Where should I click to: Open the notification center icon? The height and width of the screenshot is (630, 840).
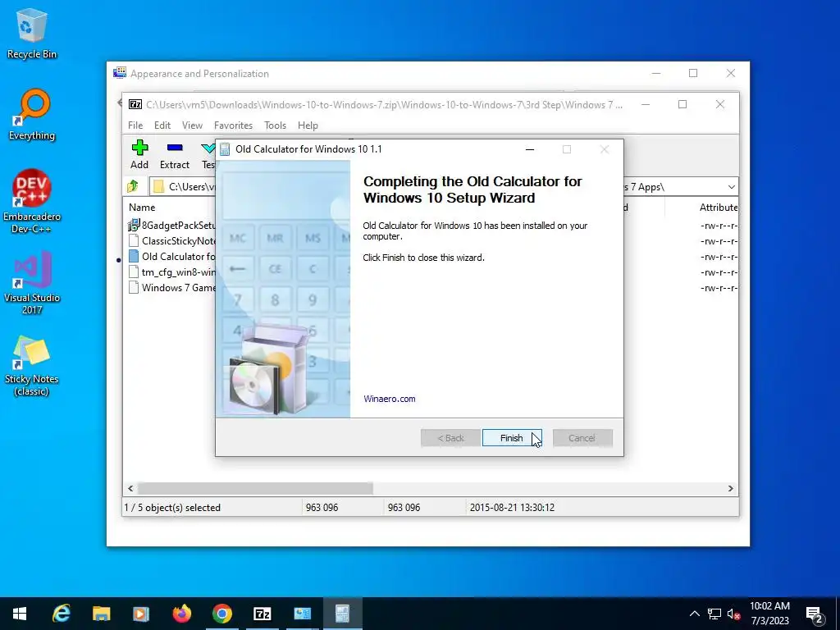click(x=815, y=614)
